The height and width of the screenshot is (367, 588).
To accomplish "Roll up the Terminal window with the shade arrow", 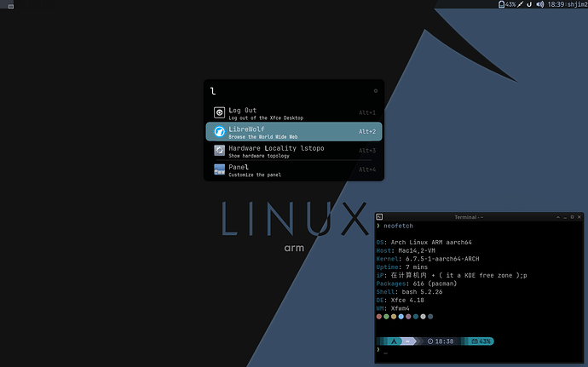I will tap(558, 217).
